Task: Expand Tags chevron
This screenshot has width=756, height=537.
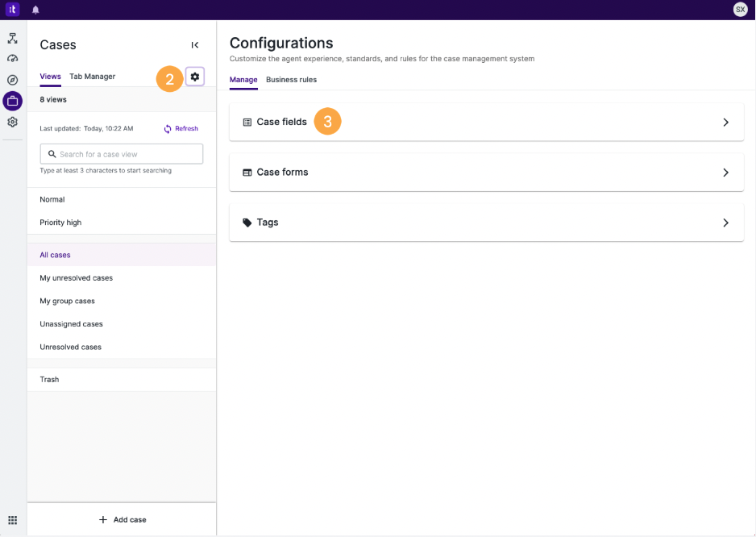Action: (725, 223)
